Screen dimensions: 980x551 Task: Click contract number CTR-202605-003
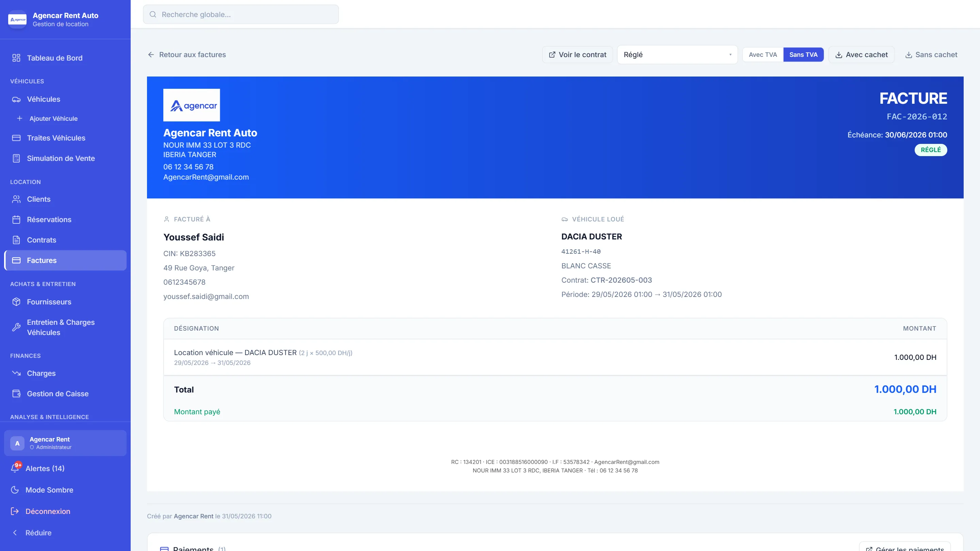click(x=621, y=280)
